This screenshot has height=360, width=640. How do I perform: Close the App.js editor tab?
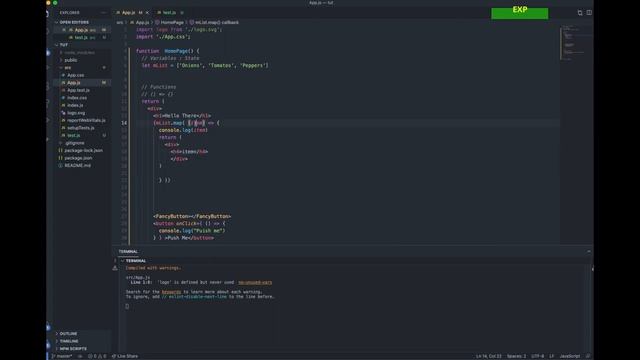[147, 13]
